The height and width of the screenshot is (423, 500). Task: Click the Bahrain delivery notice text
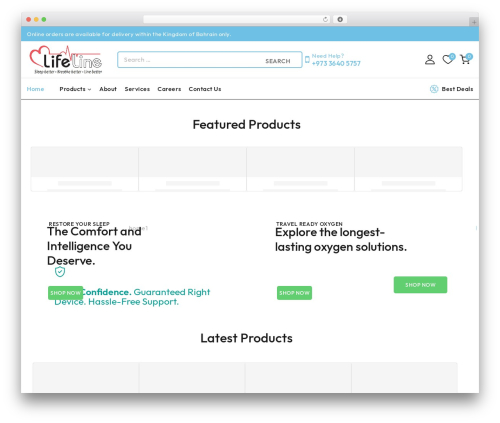129,34
